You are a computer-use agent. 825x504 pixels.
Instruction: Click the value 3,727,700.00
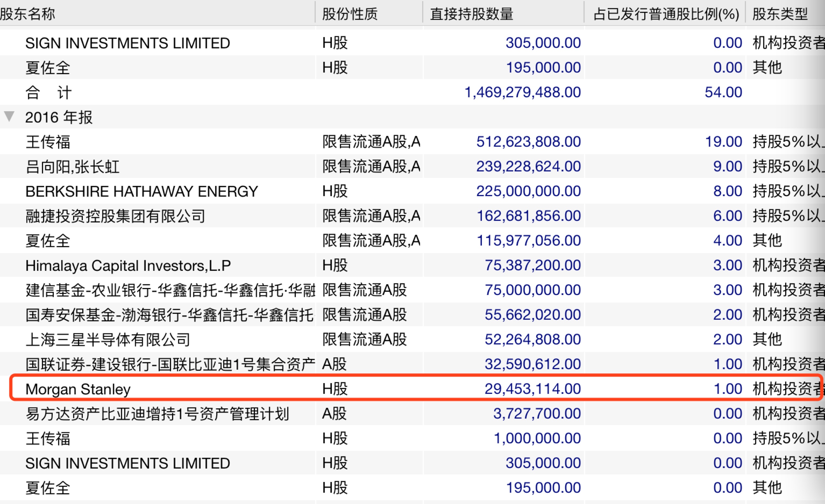tap(537, 413)
